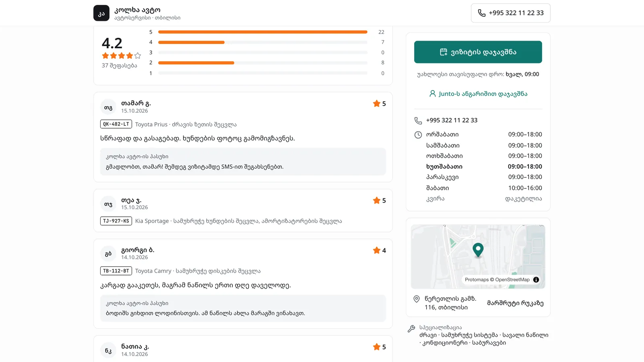
Task: Open Junto-ს ანგარიშით დაჯავშნა link
Action: pos(478,94)
